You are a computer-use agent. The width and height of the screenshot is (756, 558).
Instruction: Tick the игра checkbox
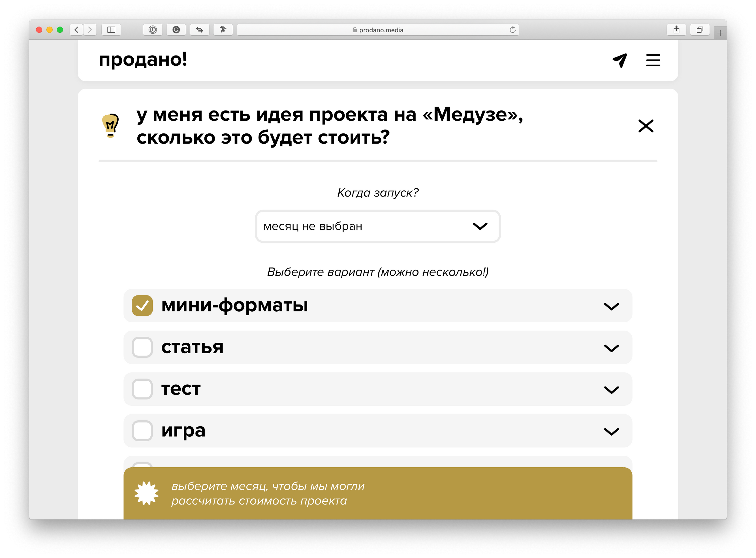click(x=142, y=431)
